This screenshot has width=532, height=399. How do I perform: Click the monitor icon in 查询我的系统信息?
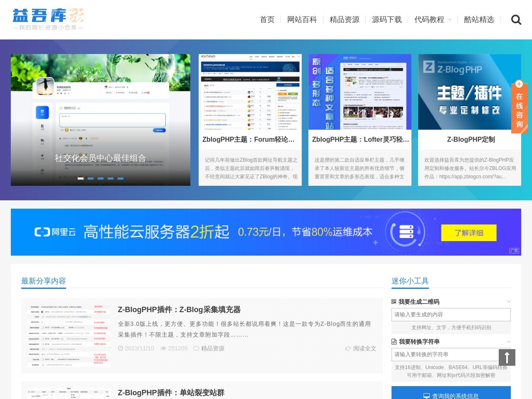(426, 396)
